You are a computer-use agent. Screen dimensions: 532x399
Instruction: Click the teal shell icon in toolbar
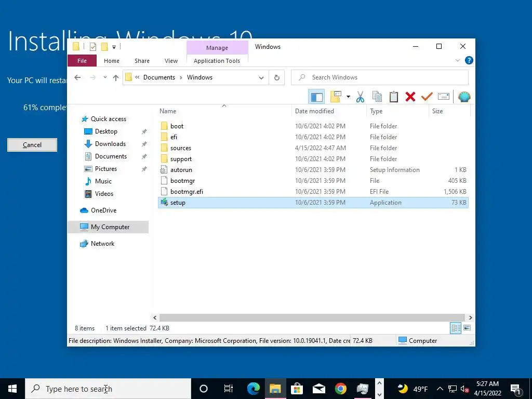(464, 97)
